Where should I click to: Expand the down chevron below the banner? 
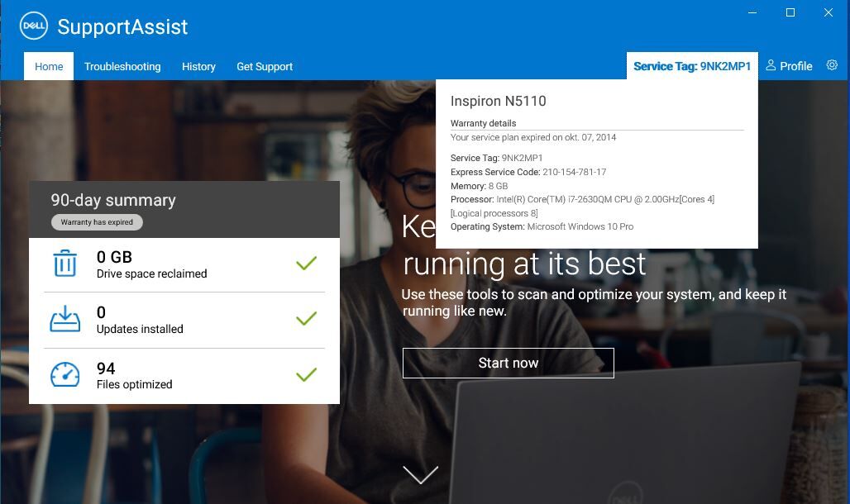click(421, 475)
